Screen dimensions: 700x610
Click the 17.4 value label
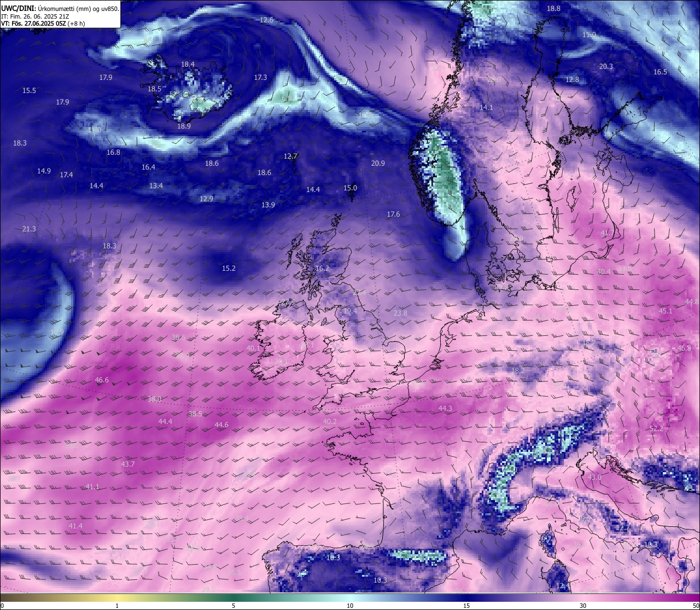[66, 175]
